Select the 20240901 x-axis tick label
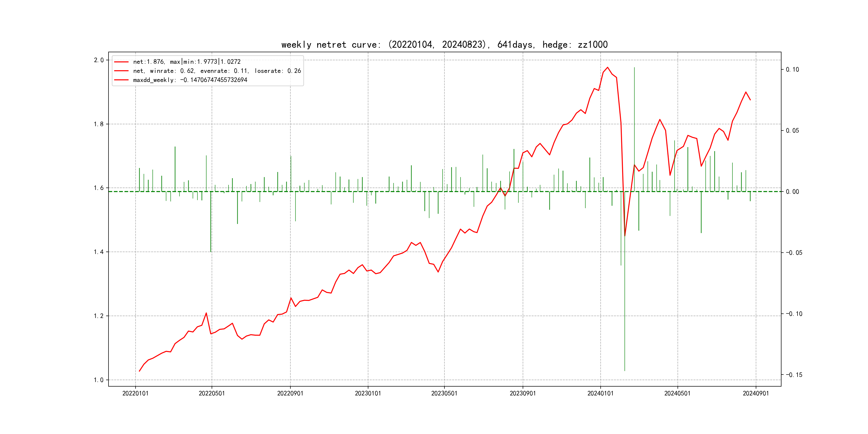The image size is (868, 434). [x=755, y=393]
